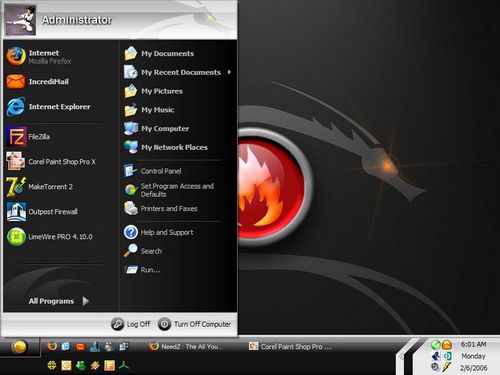Open Outpost Firewall
The height and width of the screenshot is (375, 500).
[x=42, y=212]
